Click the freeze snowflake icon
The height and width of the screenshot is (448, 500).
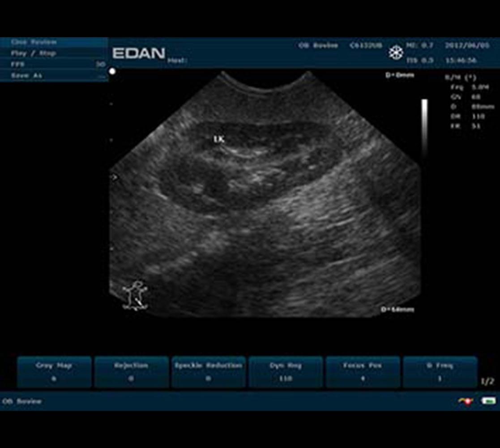pyautogui.click(x=396, y=52)
